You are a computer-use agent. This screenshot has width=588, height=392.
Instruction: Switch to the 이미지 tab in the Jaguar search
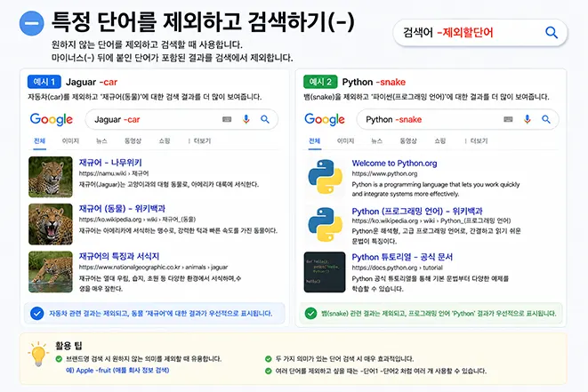point(70,141)
